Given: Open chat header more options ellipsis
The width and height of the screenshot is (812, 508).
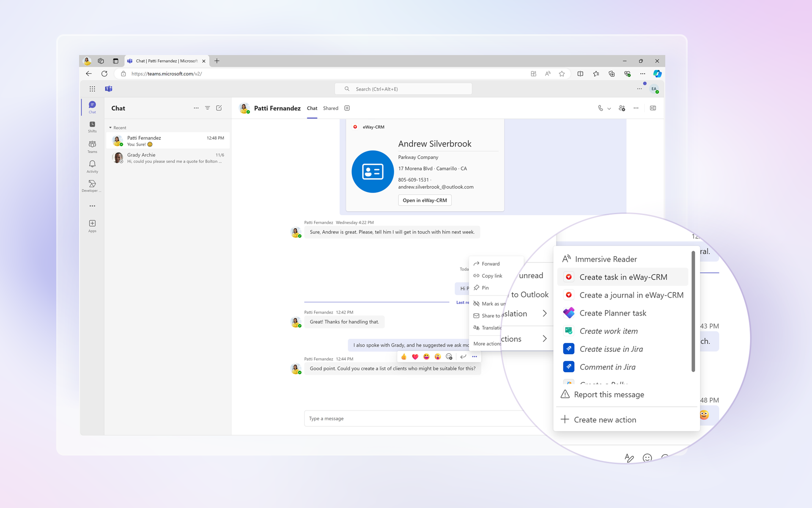Looking at the screenshot, I should [636, 108].
